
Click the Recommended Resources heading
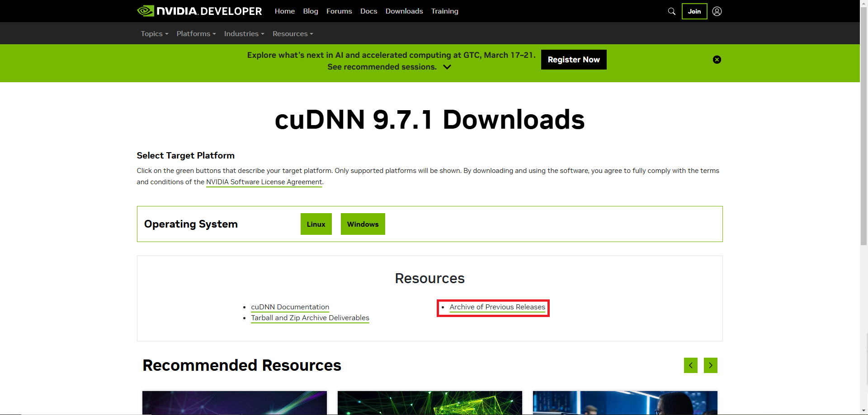point(242,365)
